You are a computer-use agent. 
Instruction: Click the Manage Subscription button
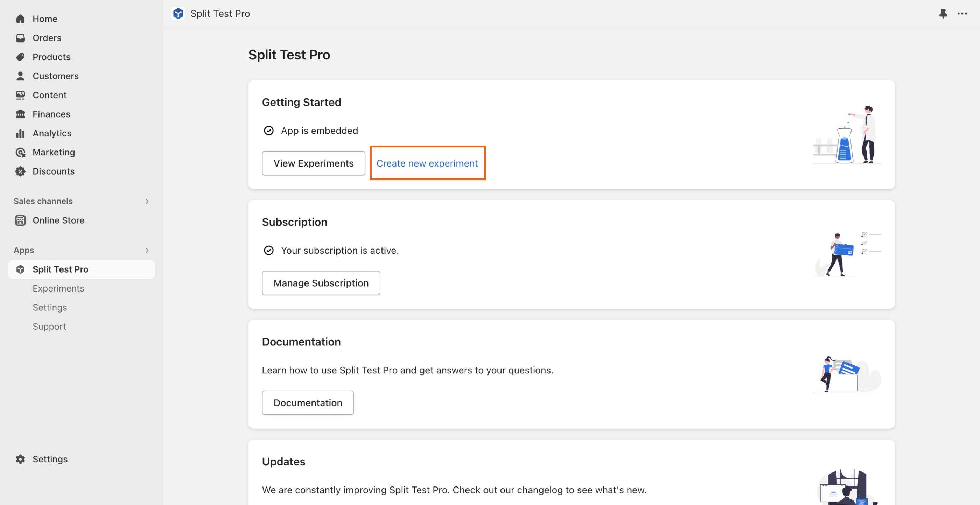321,283
